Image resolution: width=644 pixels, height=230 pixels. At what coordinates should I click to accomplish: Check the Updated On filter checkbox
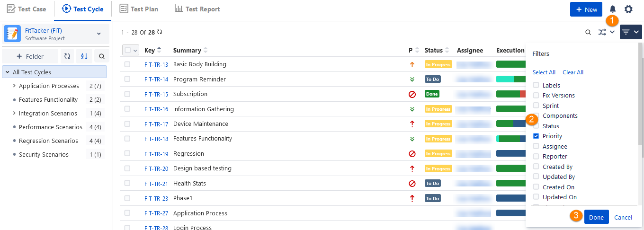point(536,197)
